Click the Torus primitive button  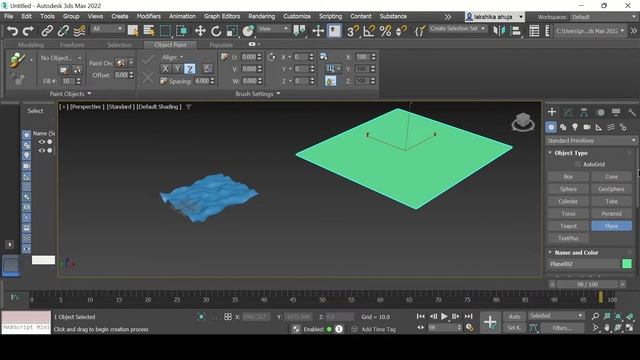pos(568,213)
